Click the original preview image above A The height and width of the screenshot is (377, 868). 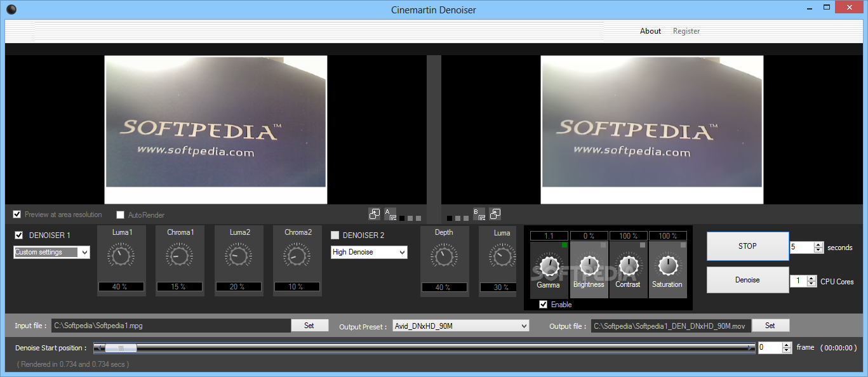[216, 129]
